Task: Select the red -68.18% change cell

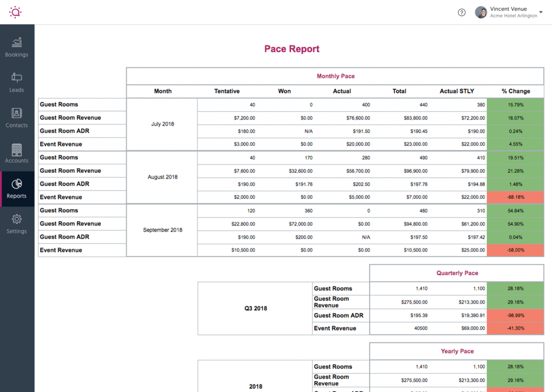Action: click(515, 197)
